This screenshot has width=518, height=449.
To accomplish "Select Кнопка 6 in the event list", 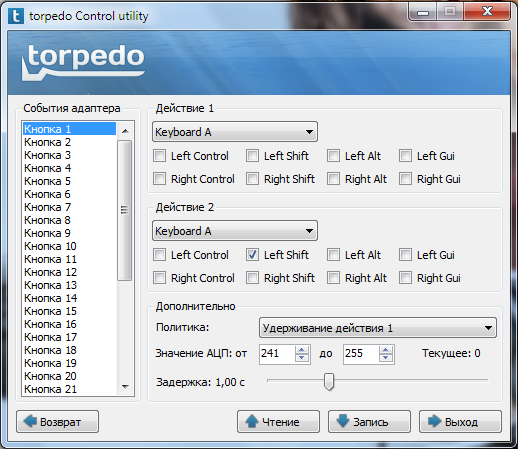I will click(70, 194).
